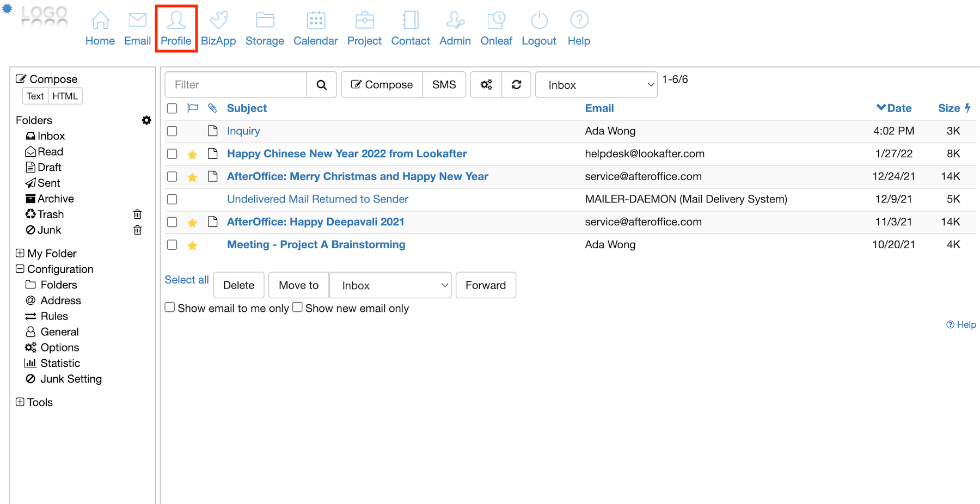Click the Folders settings gear icon
Screen dimensions: 980x504
[x=146, y=120]
